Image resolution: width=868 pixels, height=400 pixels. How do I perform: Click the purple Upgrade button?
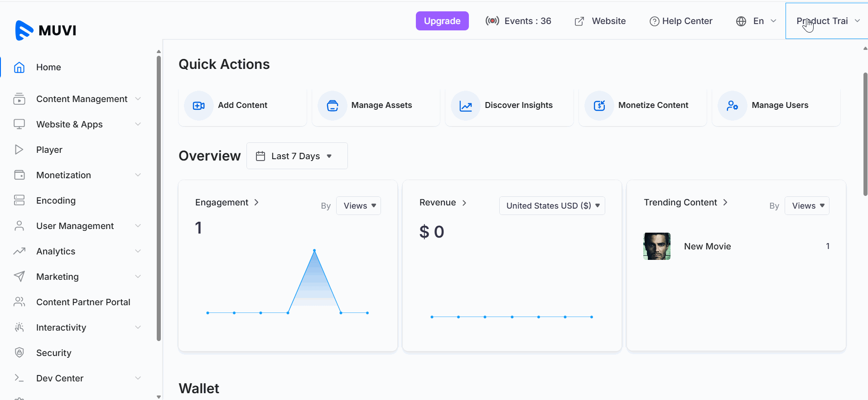coord(442,21)
